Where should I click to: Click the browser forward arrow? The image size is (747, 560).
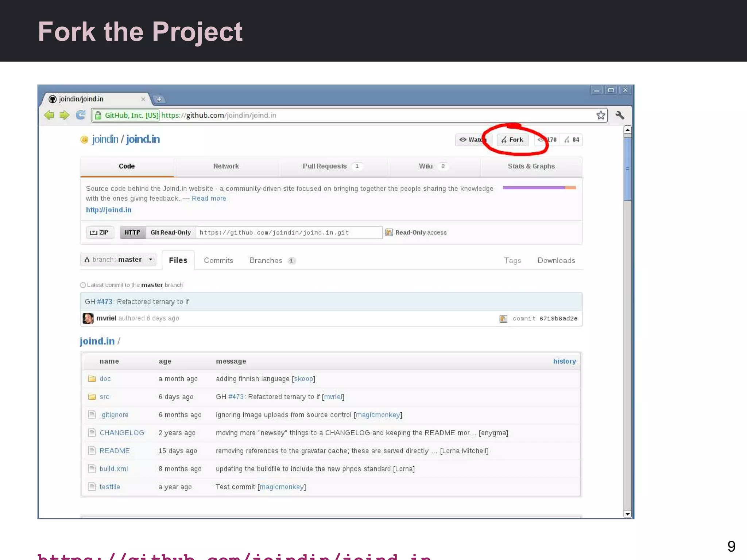pyautogui.click(x=65, y=115)
